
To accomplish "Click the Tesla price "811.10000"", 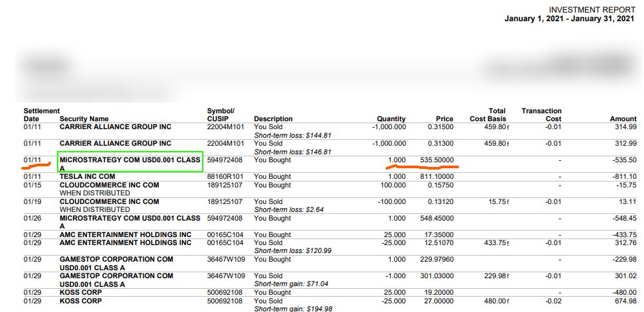I will click(437, 176).
